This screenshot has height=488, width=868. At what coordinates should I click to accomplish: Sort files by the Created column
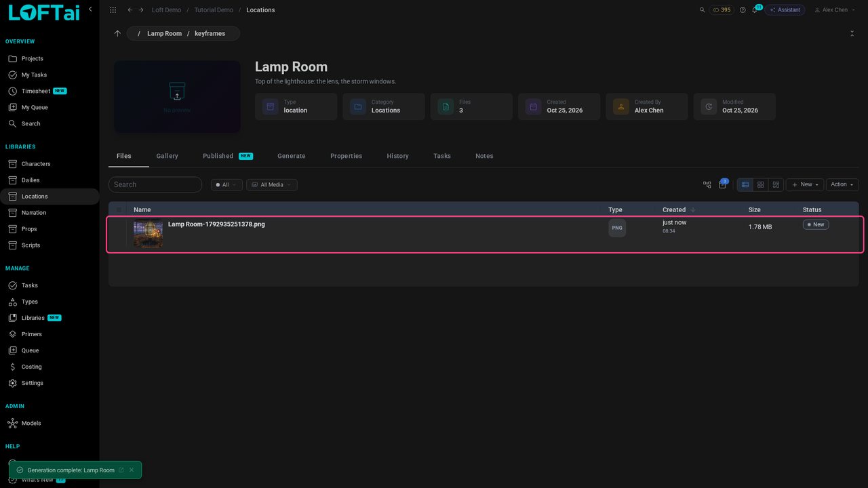(x=678, y=210)
